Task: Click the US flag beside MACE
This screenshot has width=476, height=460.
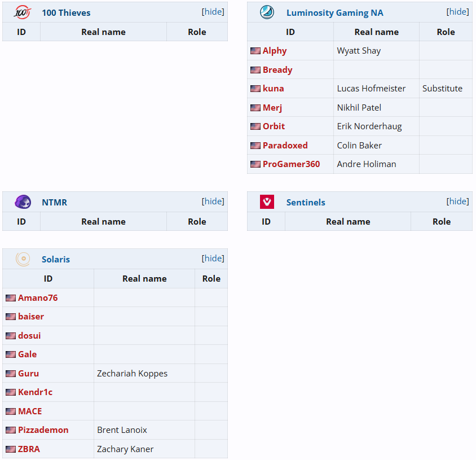Action: pyautogui.click(x=11, y=411)
